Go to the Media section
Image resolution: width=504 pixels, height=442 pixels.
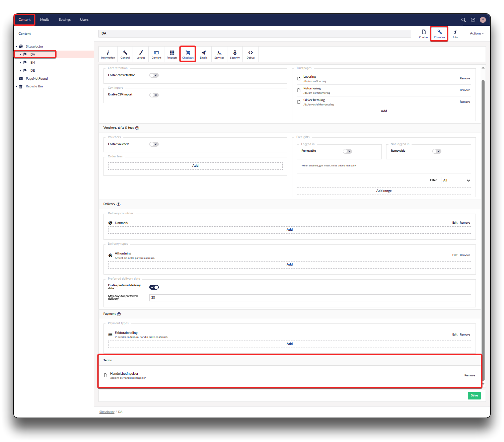[x=45, y=20]
